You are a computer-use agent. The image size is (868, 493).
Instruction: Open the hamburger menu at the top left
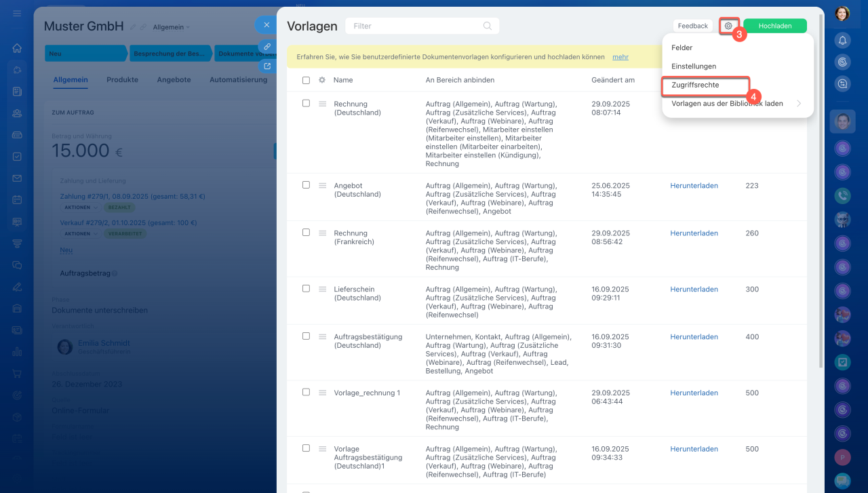(17, 14)
